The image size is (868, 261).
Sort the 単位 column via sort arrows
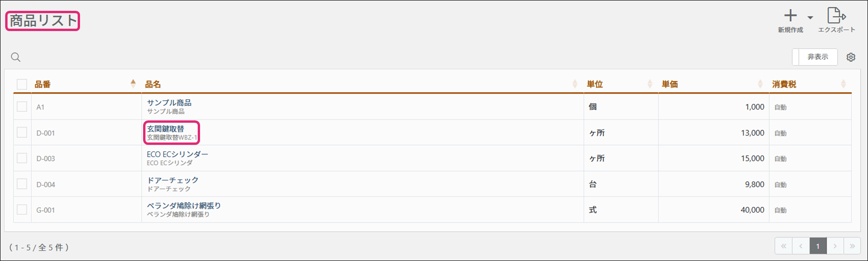650,84
